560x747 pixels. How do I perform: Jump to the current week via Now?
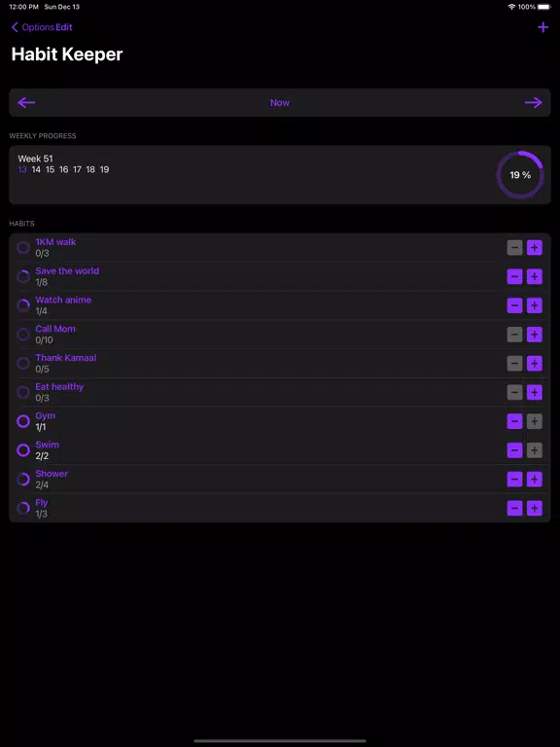[280, 102]
